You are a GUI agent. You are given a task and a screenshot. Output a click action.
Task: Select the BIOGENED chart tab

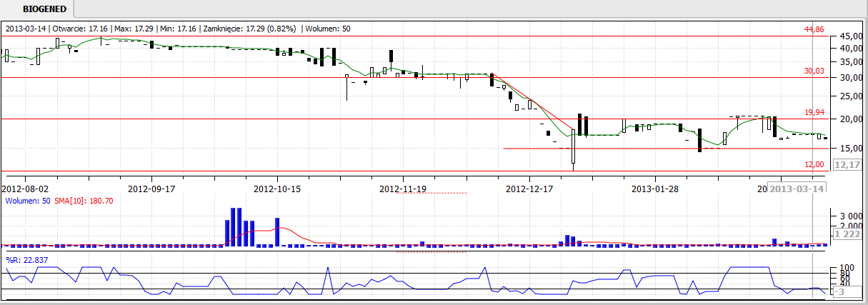(x=44, y=9)
